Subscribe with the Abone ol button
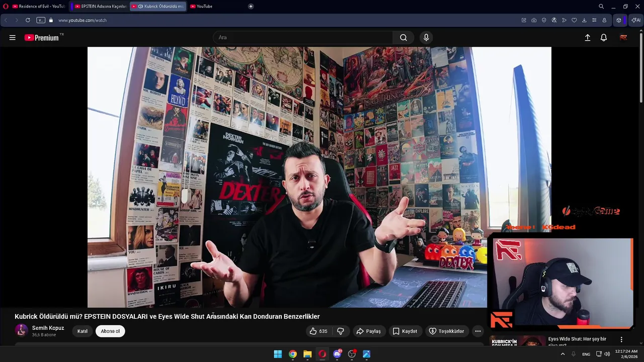The image size is (644, 362). (110, 331)
